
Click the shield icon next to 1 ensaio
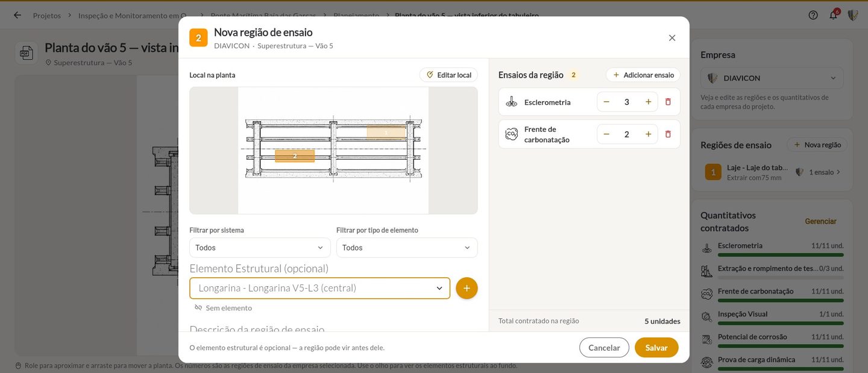[800, 172]
